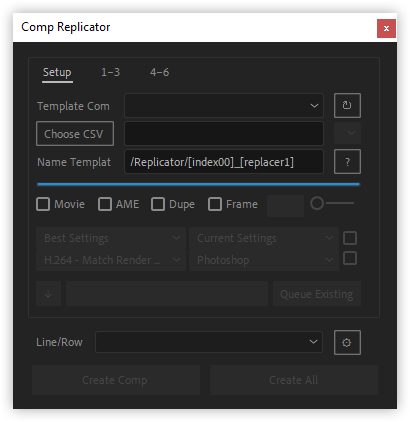Enable the Frame checkbox
Viewport: 410px width, 422px height.
[x=215, y=204]
